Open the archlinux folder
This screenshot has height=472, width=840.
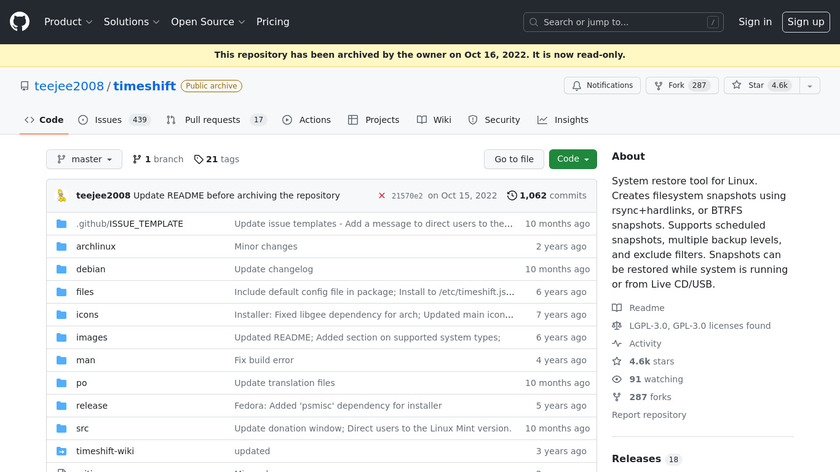click(x=96, y=246)
